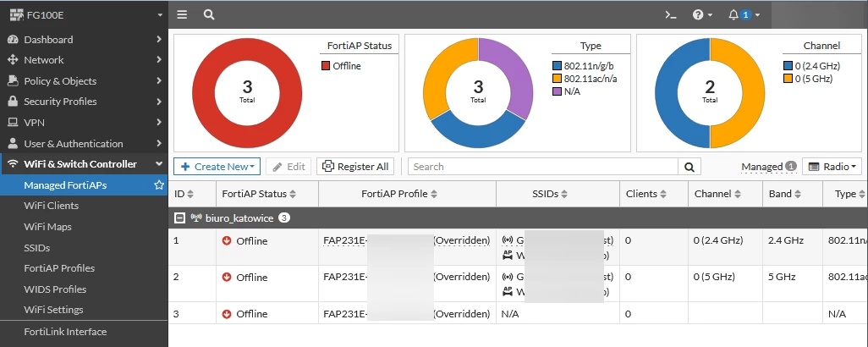Click into the table Search field

click(x=543, y=167)
